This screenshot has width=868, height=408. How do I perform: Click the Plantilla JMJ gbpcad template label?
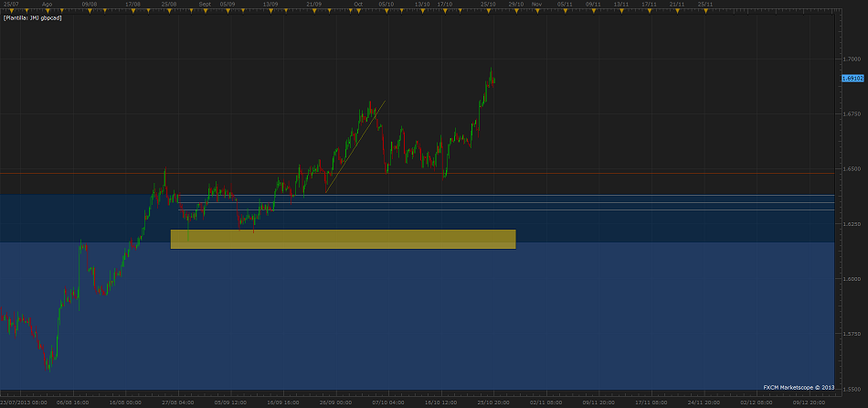tap(33, 17)
